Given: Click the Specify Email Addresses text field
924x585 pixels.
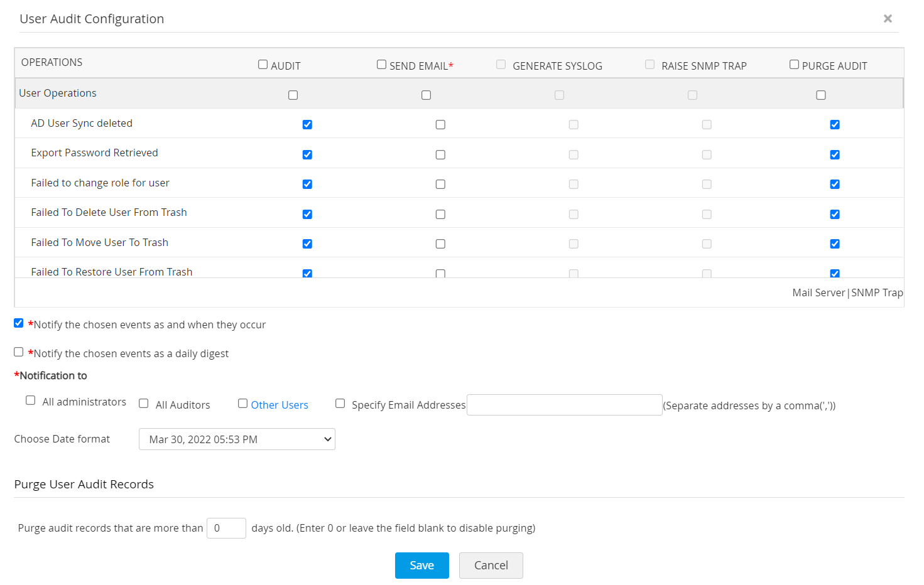Looking at the screenshot, I should click(564, 405).
